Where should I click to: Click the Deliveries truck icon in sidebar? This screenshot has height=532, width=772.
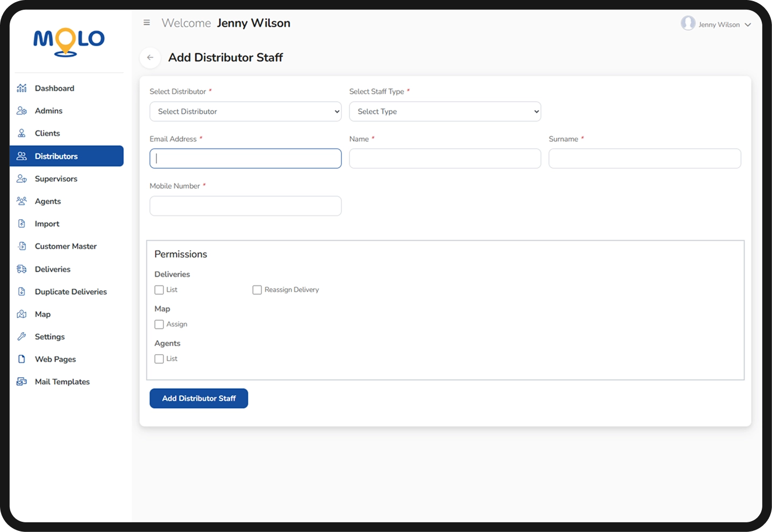click(22, 269)
